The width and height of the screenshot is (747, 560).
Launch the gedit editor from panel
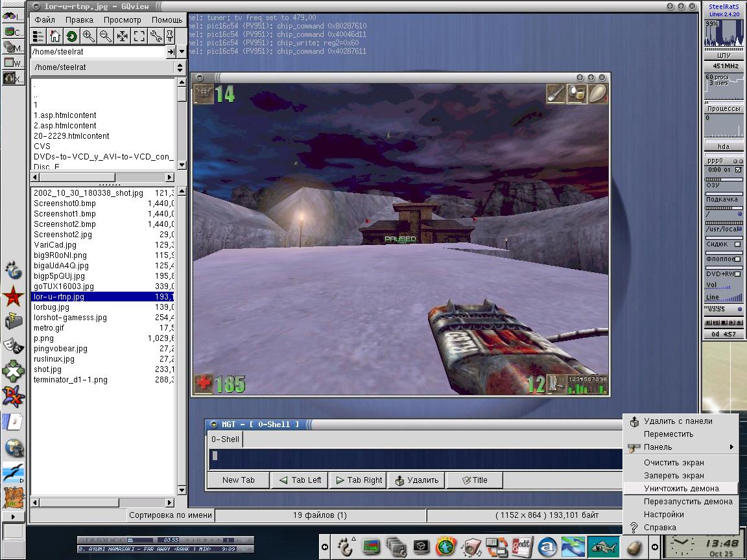tap(521, 546)
